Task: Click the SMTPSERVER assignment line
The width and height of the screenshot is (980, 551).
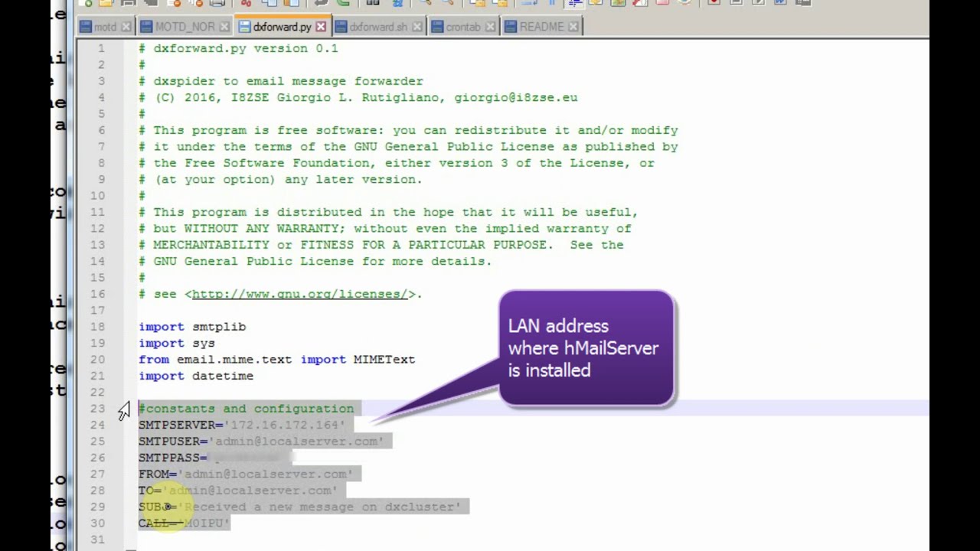Action: click(x=242, y=425)
